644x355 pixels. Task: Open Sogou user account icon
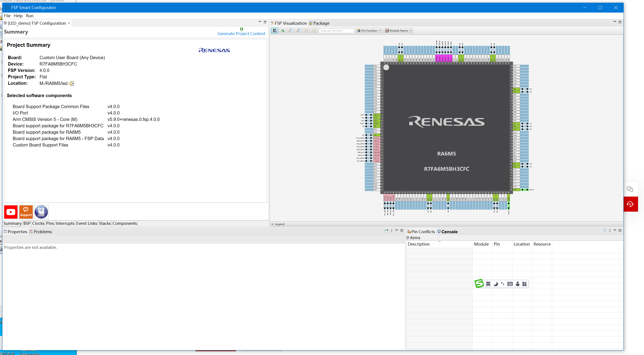point(517,284)
